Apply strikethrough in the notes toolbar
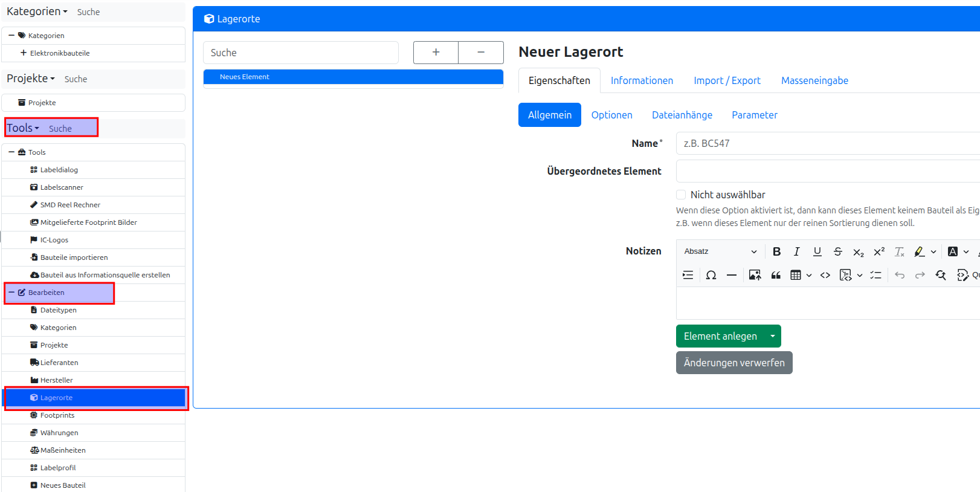The width and height of the screenshot is (980, 492). (x=837, y=251)
